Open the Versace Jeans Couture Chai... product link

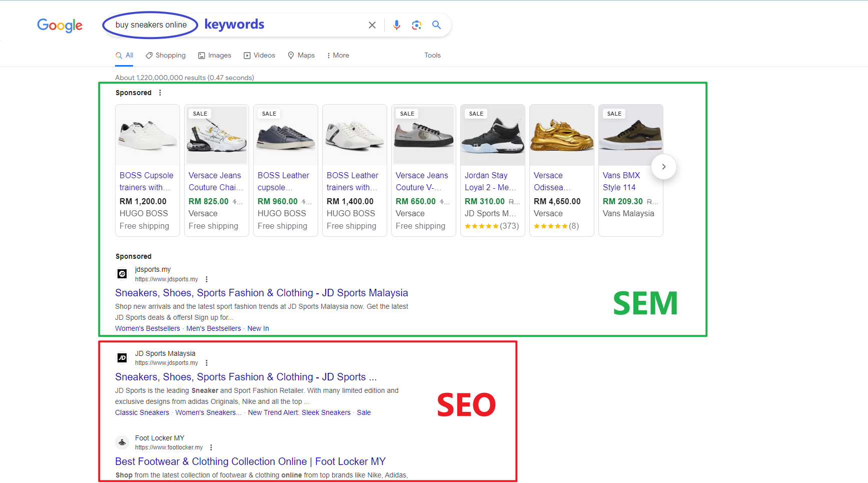(x=216, y=181)
